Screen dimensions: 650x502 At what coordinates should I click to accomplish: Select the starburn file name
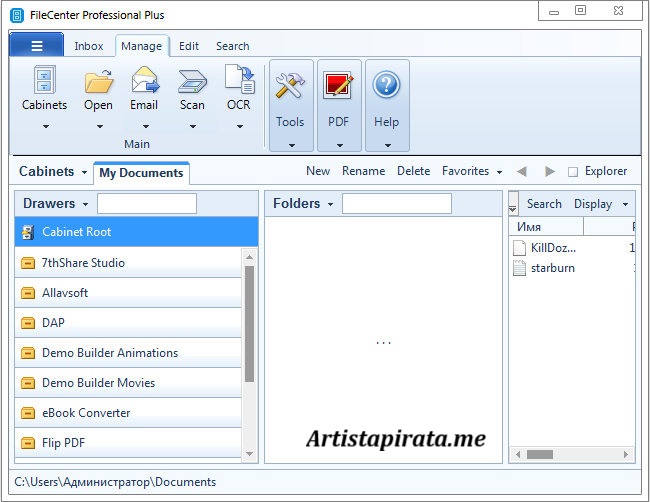pos(553,268)
